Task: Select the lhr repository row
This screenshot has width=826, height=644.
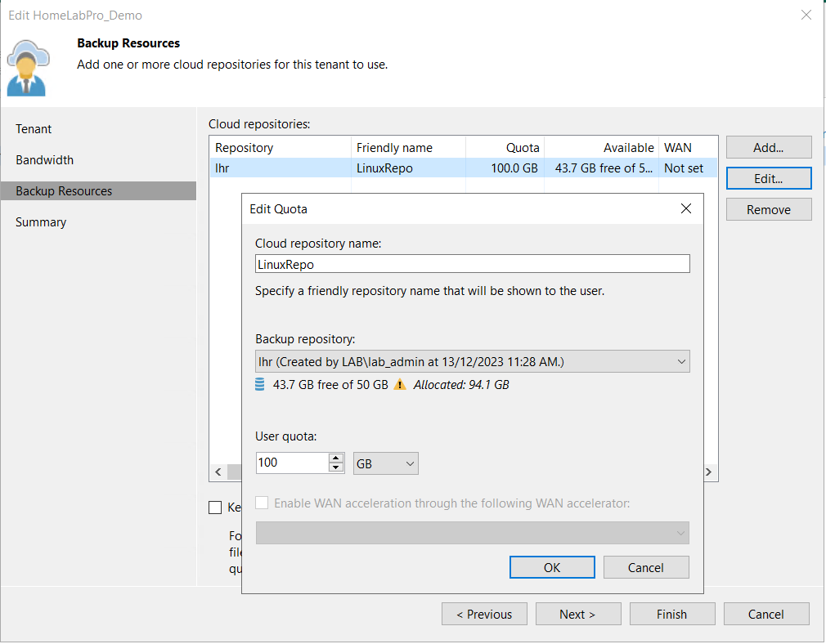Action: tap(278, 168)
